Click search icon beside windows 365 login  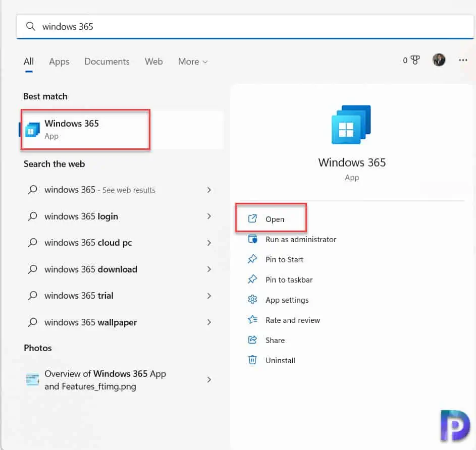(x=32, y=216)
